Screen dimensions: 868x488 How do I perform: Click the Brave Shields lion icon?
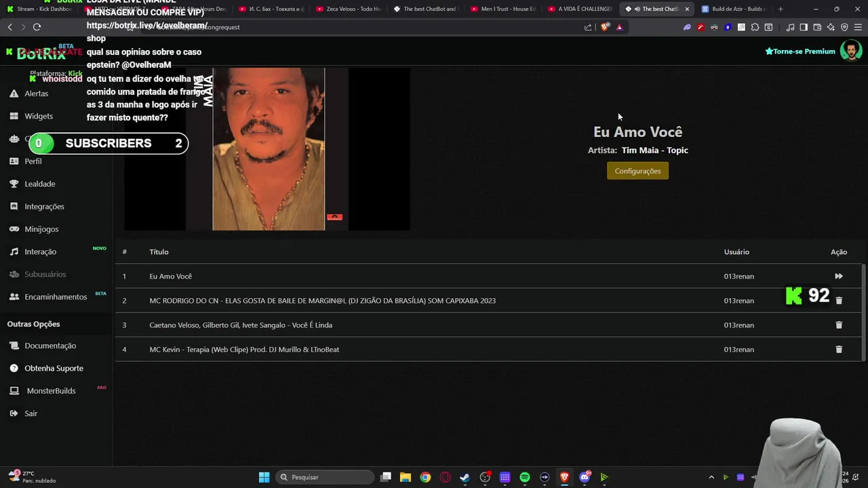605,27
